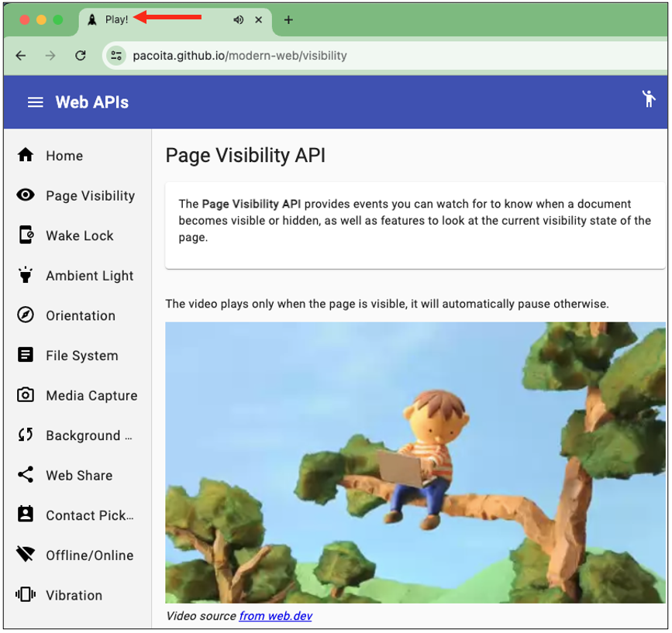Open Contact Picker sidebar item
The image size is (672, 633).
[x=78, y=514]
